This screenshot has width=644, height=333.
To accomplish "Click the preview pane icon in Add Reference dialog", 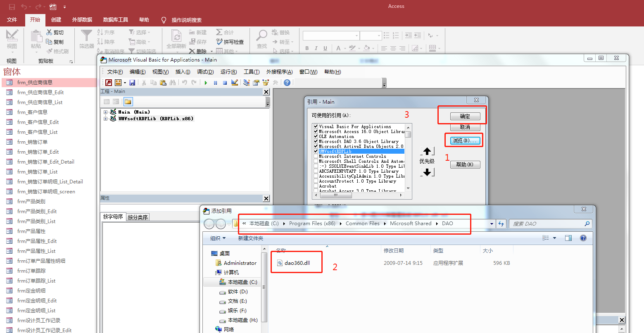I will click(x=568, y=238).
